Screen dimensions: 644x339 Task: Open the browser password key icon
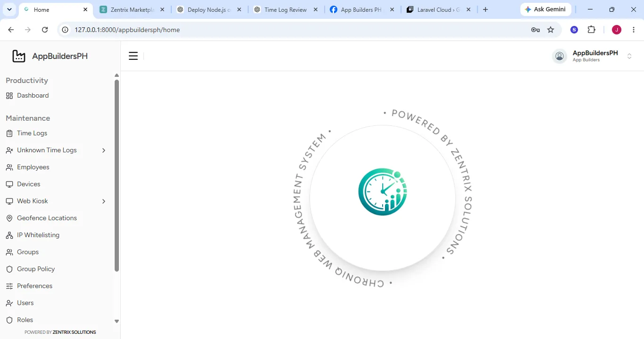[x=535, y=30]
